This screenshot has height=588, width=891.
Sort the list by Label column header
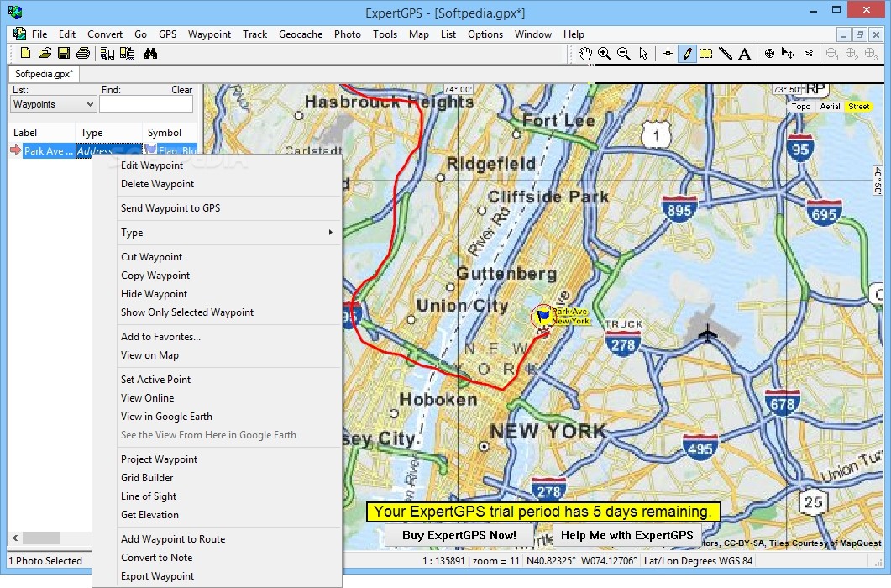(43, 133)
